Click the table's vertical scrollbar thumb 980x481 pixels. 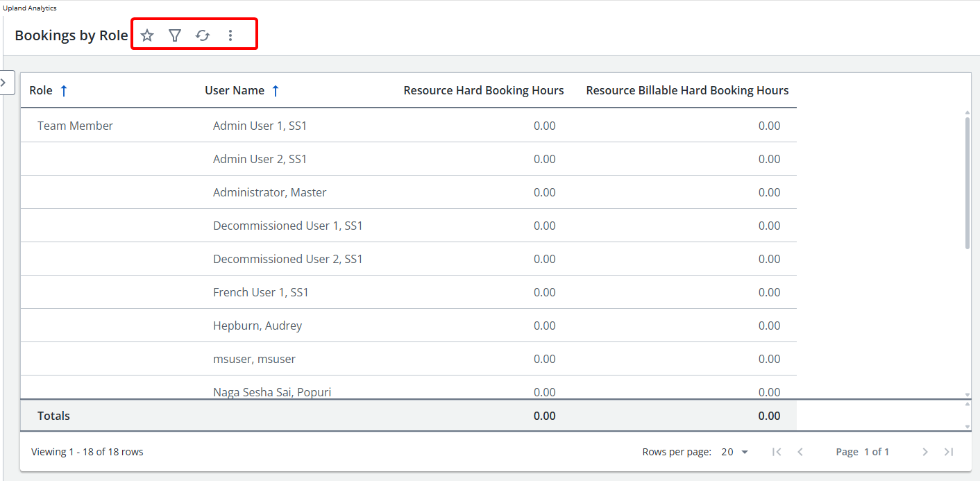(x=968, y=180)
